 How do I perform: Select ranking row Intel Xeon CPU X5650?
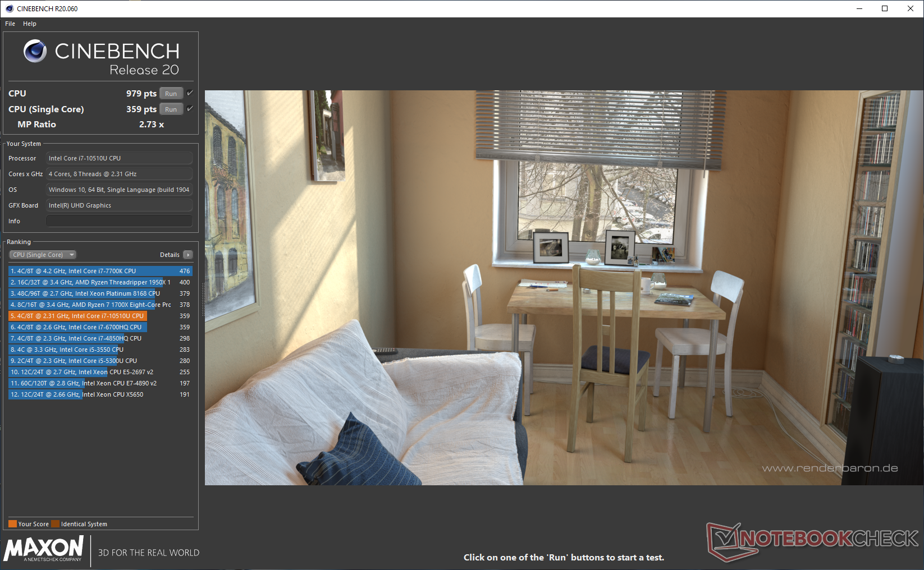(x=100, y=394)
